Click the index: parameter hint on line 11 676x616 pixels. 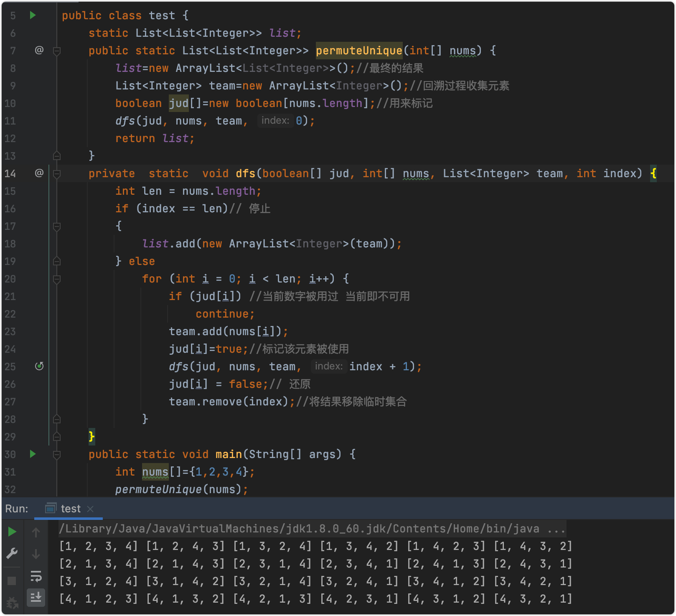275,120
